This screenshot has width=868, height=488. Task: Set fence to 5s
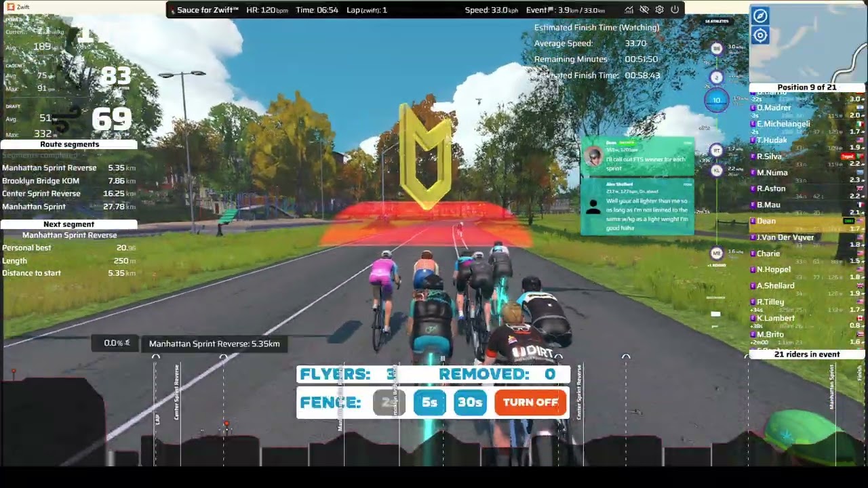point(429,402)
